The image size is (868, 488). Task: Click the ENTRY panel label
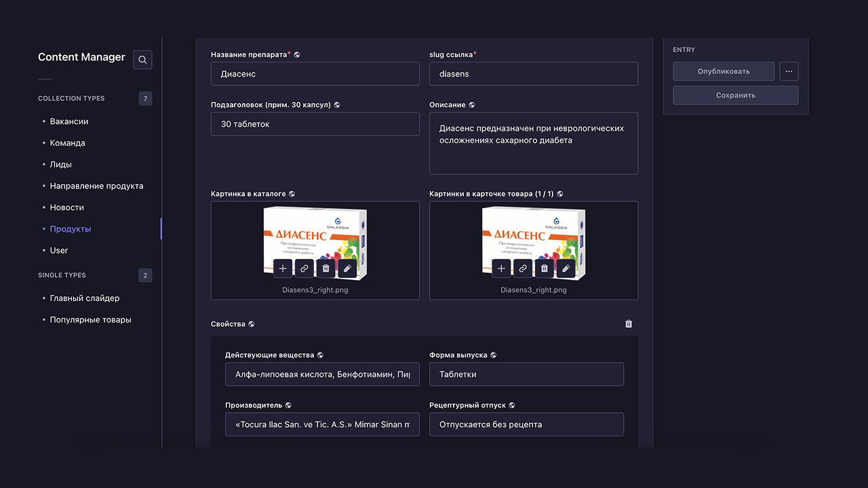(x=684, y=49)
